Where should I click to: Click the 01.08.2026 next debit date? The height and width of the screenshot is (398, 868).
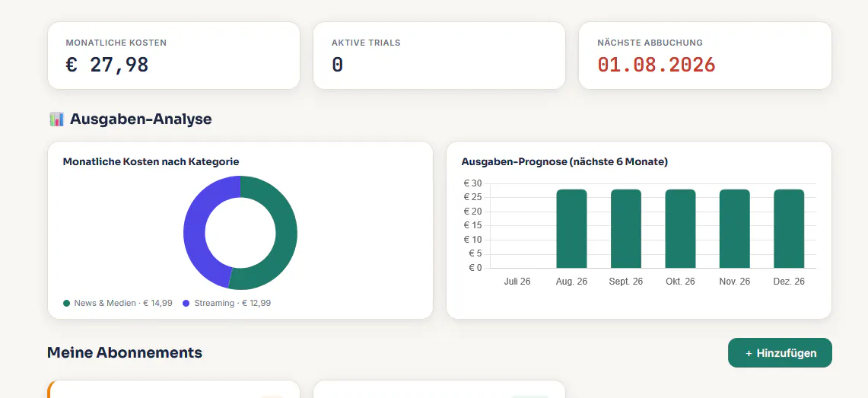coord(657,65)
